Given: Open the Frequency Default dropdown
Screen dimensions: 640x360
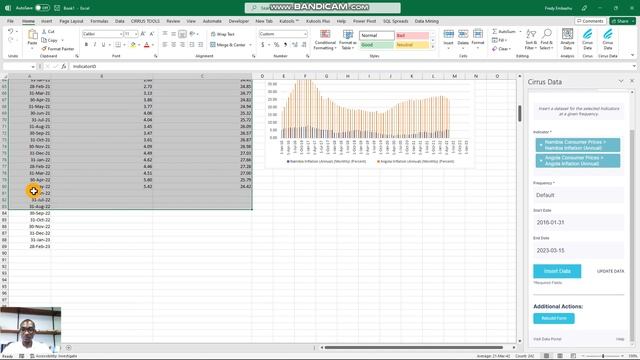Looking at the screenshot, I should click(x=578, y=195).
